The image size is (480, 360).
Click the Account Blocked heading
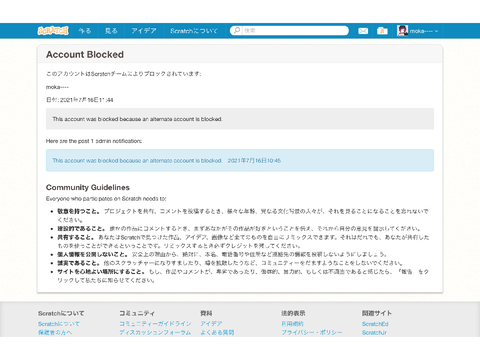coord(85,55)
